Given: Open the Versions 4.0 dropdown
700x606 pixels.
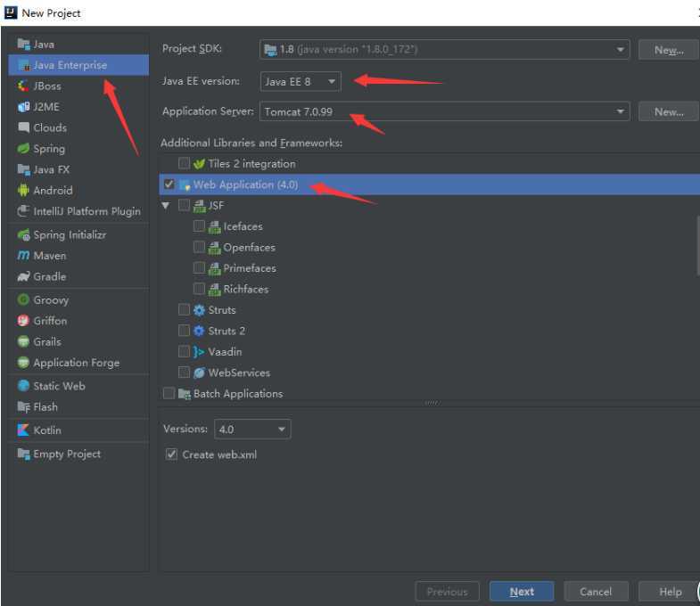Looking at the screenshot, I should coord(252,429).
